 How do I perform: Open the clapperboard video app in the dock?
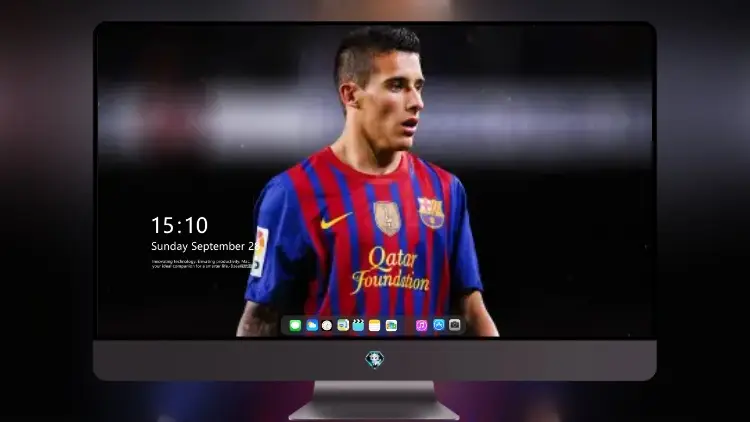click(358, 326)
